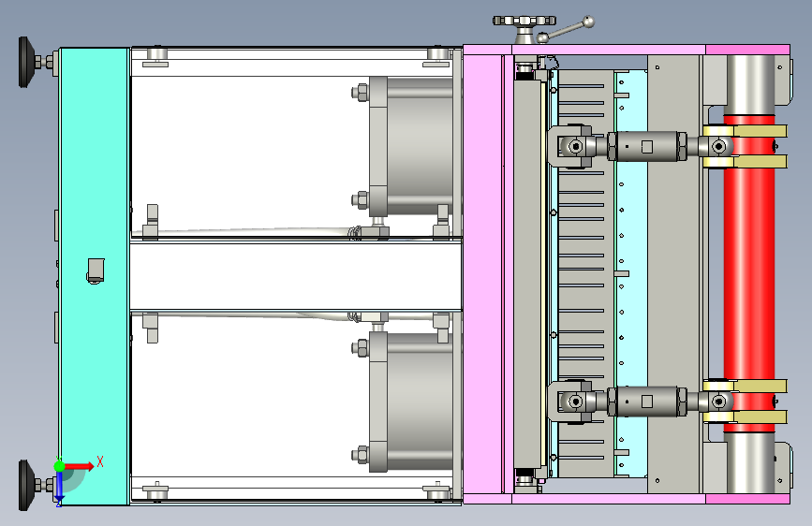Click the green origin dot of the triad
The height and width of the screenshot is (526, 812).
(x=60, y=466)
